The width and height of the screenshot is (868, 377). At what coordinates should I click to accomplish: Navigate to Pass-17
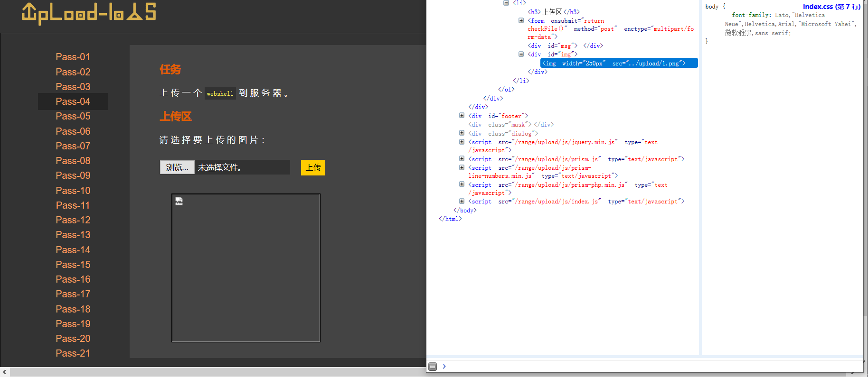[73, 294]
